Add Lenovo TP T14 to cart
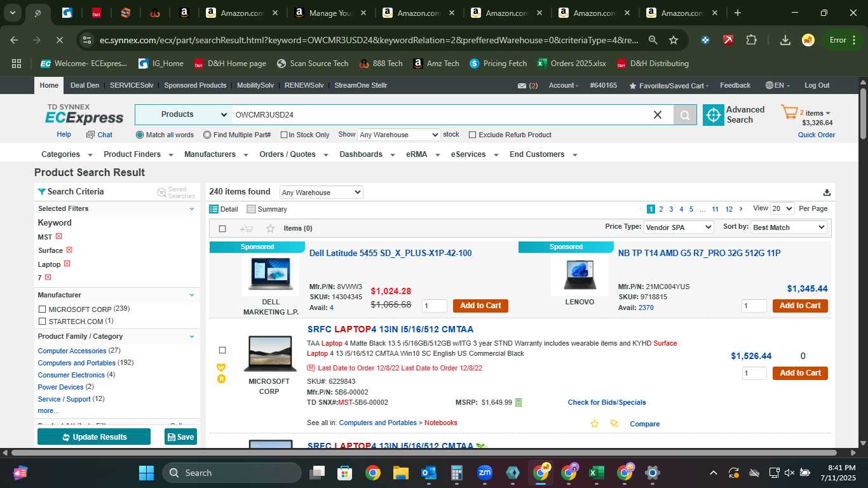Viewport: 868px width, 488px height. pos(800,306)
